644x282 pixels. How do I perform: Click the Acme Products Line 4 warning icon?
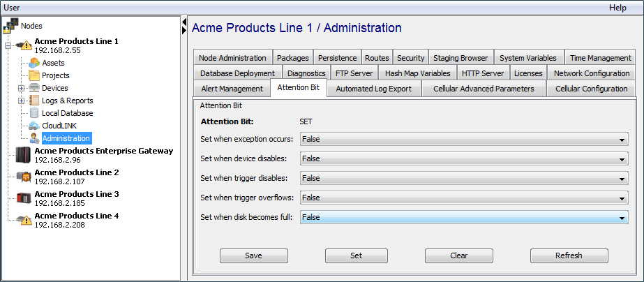coord(24,220)
